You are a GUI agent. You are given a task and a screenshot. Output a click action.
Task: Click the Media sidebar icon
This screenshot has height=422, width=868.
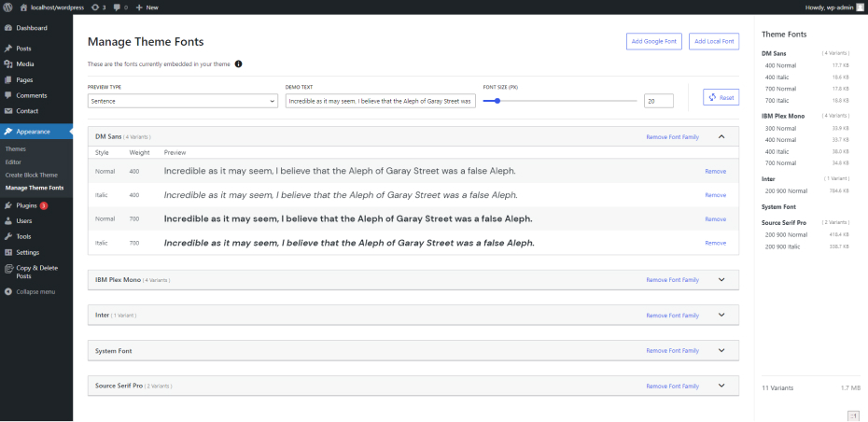pos(8,64)
